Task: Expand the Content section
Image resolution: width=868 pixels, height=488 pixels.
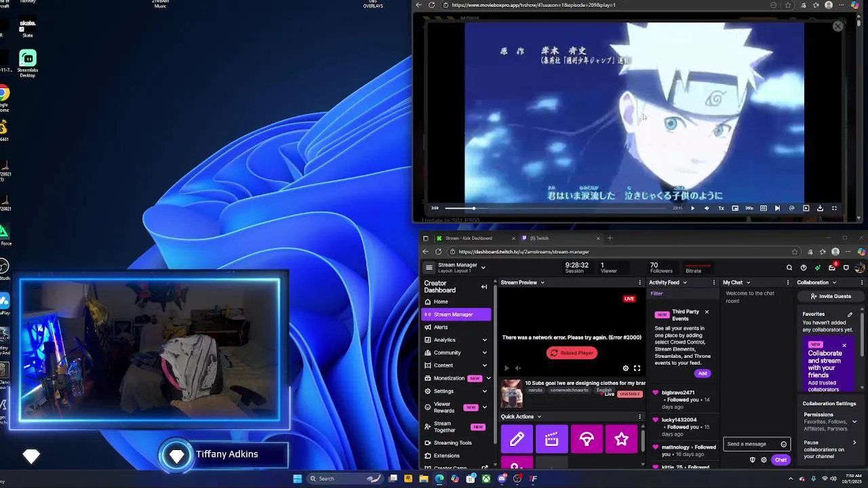Action: pos(456,365)
